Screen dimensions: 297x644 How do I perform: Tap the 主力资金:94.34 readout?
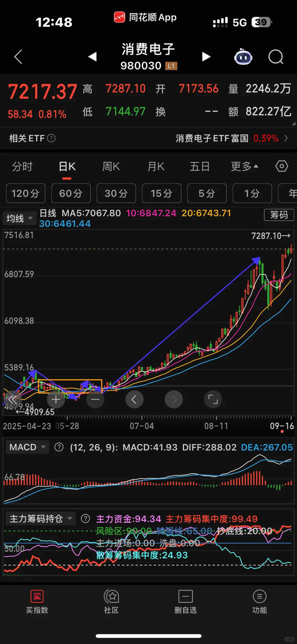(129, 519)
